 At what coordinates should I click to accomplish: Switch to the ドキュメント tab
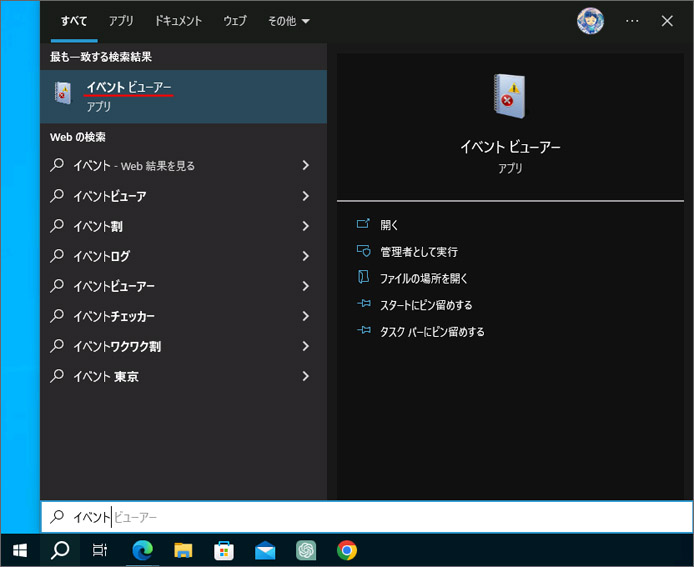[x=178, y=21]
